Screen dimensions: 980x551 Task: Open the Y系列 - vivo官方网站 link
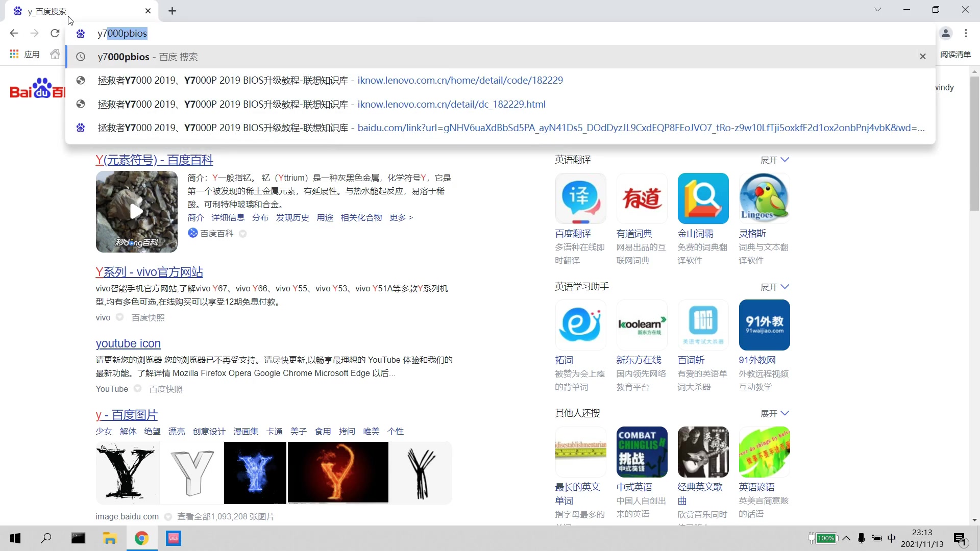point(149,272)
